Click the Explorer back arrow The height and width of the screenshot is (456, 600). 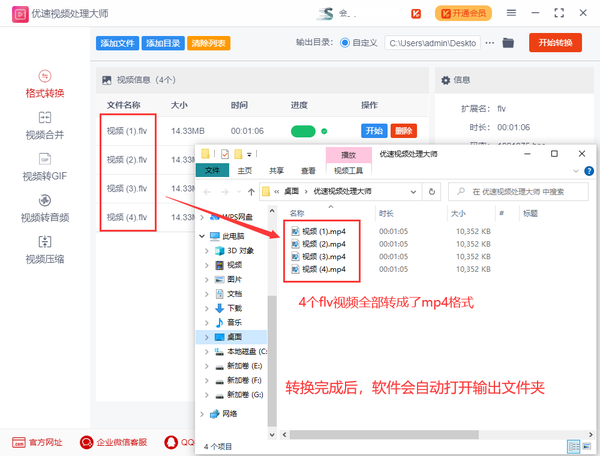pos(207,192)
